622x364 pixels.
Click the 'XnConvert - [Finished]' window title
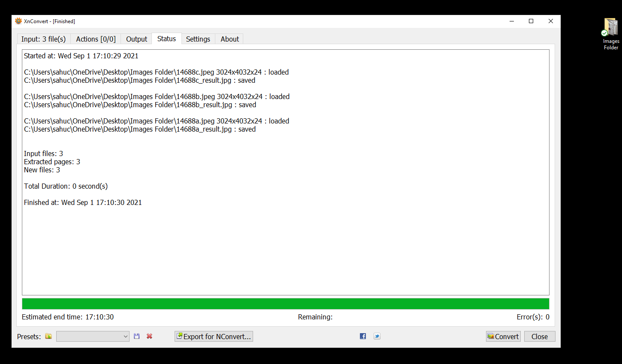click(x=49, y=21)
